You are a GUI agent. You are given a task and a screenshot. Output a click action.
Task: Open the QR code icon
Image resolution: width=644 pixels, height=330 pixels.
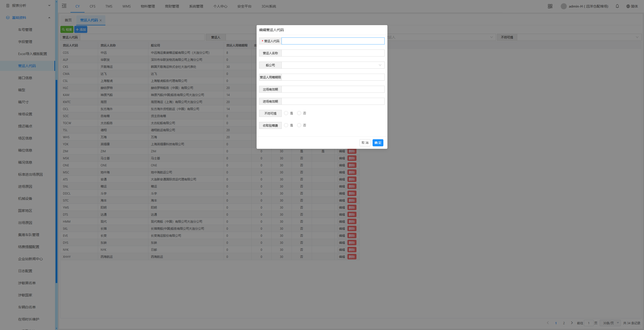pos(550,6)
